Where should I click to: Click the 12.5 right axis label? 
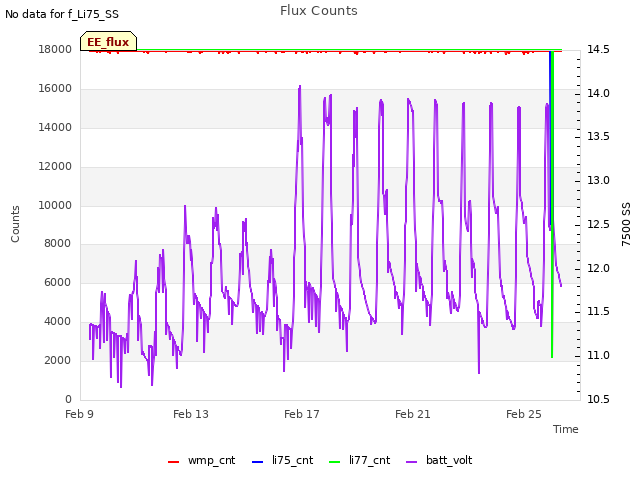click(x=598, y=224)
